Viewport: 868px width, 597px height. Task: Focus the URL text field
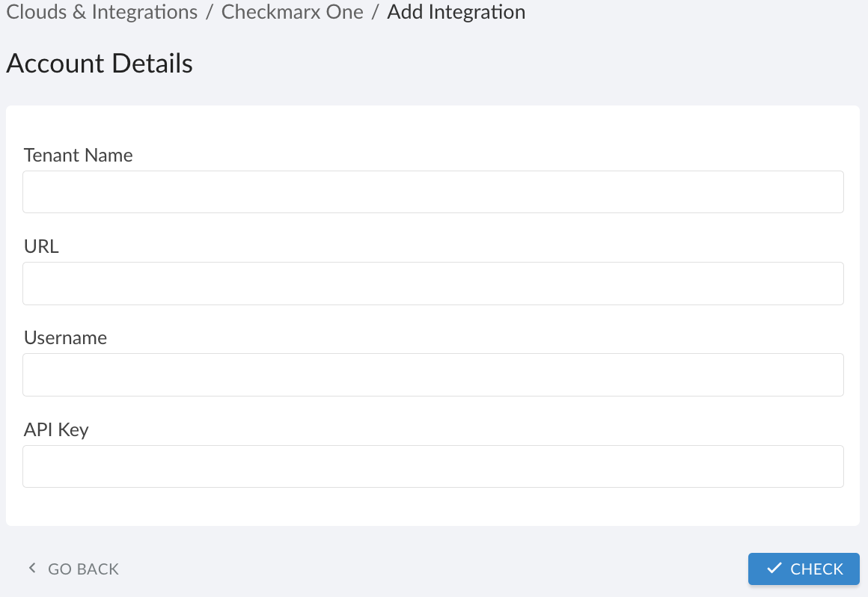433,284
